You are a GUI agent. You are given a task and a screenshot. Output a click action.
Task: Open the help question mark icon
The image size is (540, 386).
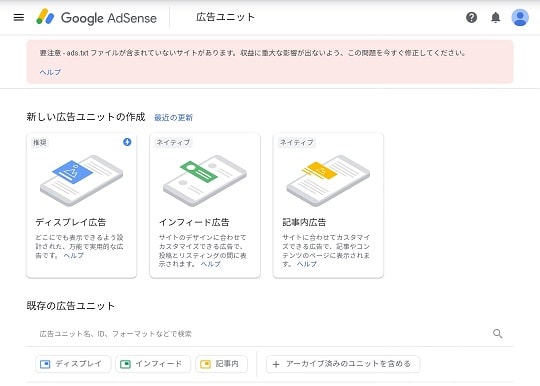tap(471, 17)
